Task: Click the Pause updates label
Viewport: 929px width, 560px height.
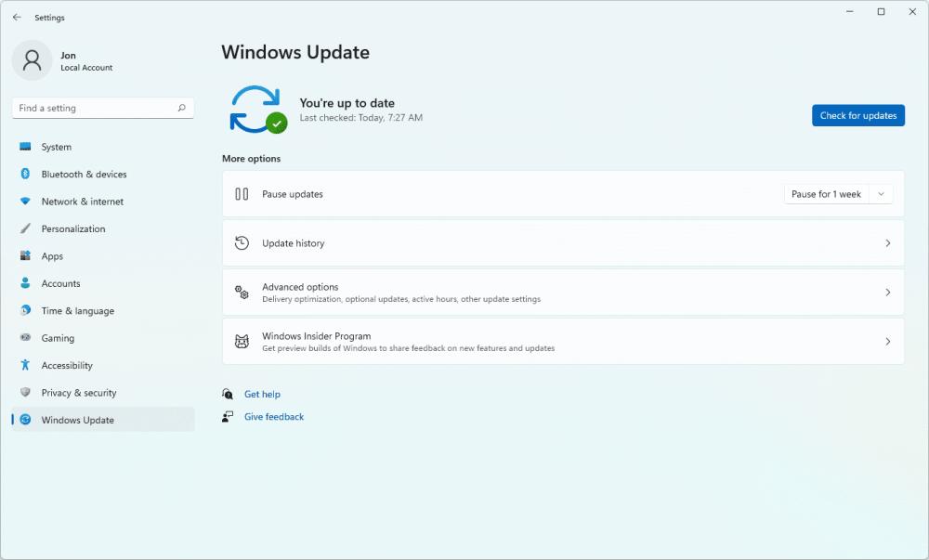Action: 293,194
